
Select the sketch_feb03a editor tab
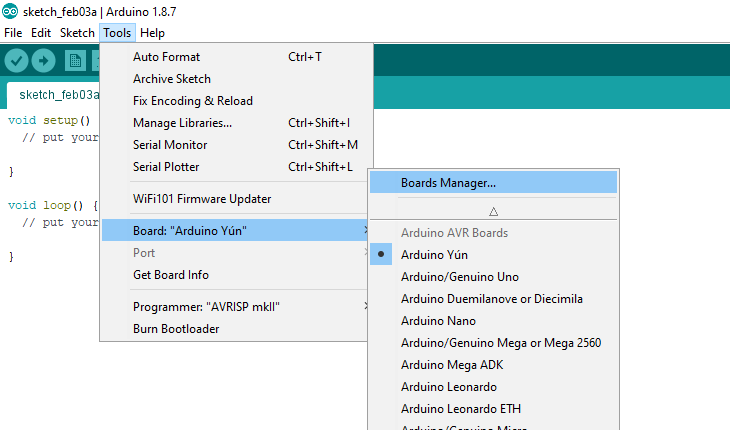coord(54,95)
